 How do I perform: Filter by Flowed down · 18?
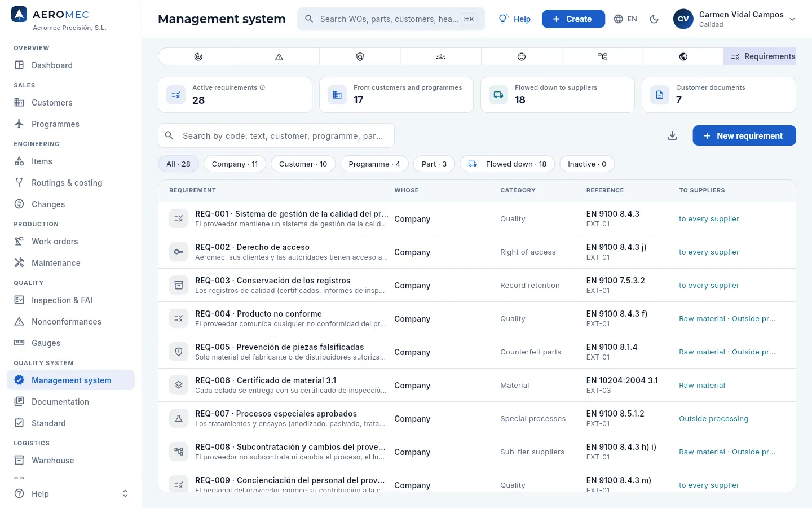(x=507, y=164)
